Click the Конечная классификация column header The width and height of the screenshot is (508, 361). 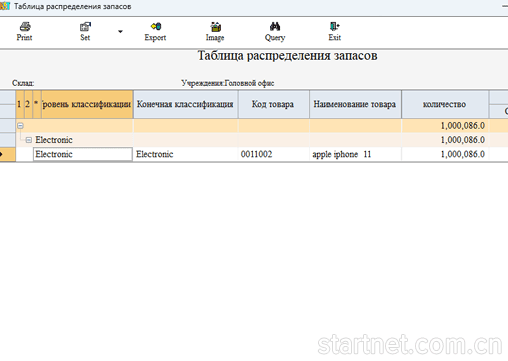185,104
